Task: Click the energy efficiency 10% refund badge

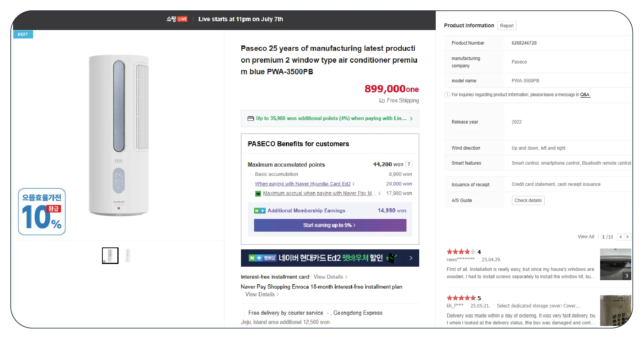Action: pyautogui.click(x=42, y=212)
